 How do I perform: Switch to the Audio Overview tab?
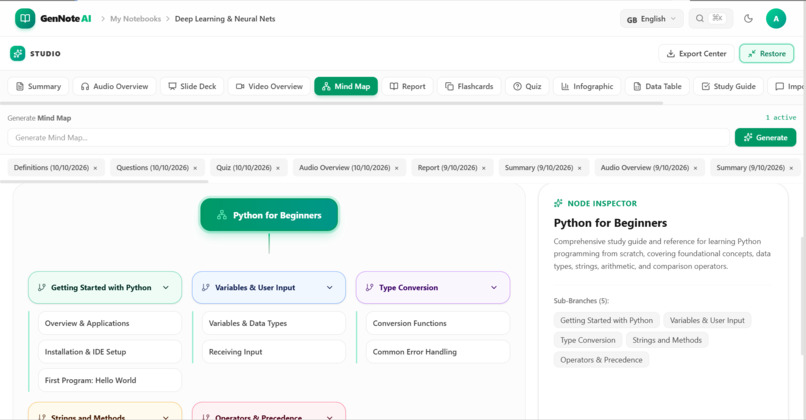[114, 86]
